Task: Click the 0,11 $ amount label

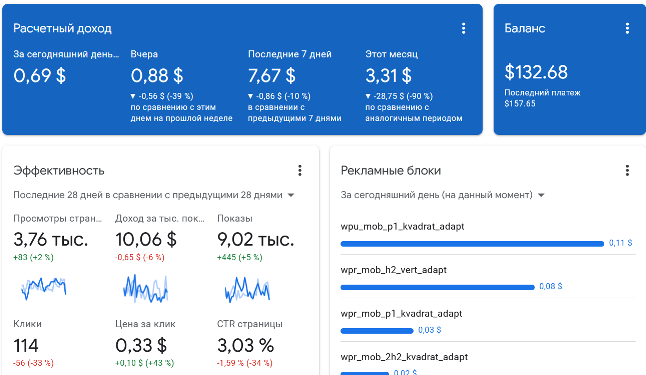Action: point(620,243)
